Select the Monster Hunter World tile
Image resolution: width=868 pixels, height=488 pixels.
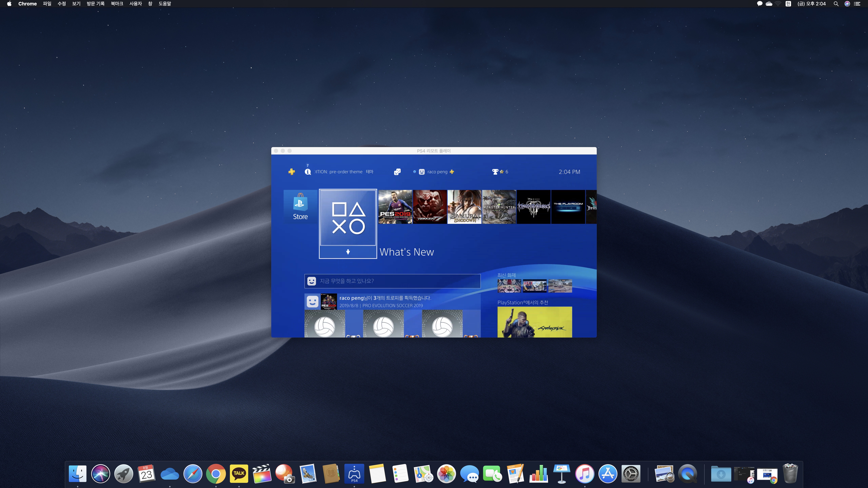pyautogui.click(x=499, y=207)
